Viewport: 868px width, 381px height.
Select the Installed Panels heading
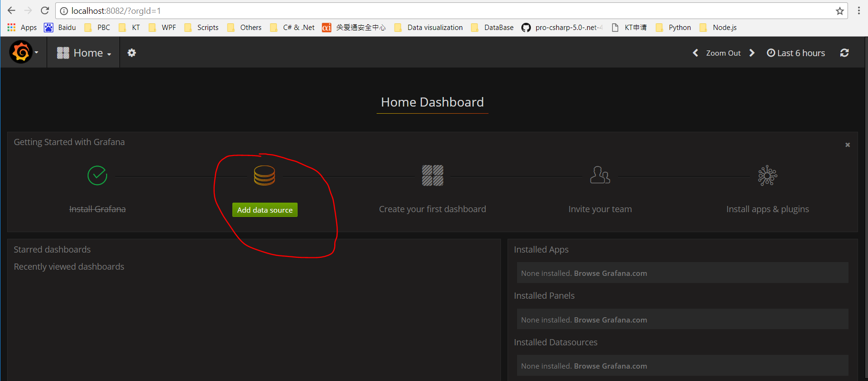point(544,295)
